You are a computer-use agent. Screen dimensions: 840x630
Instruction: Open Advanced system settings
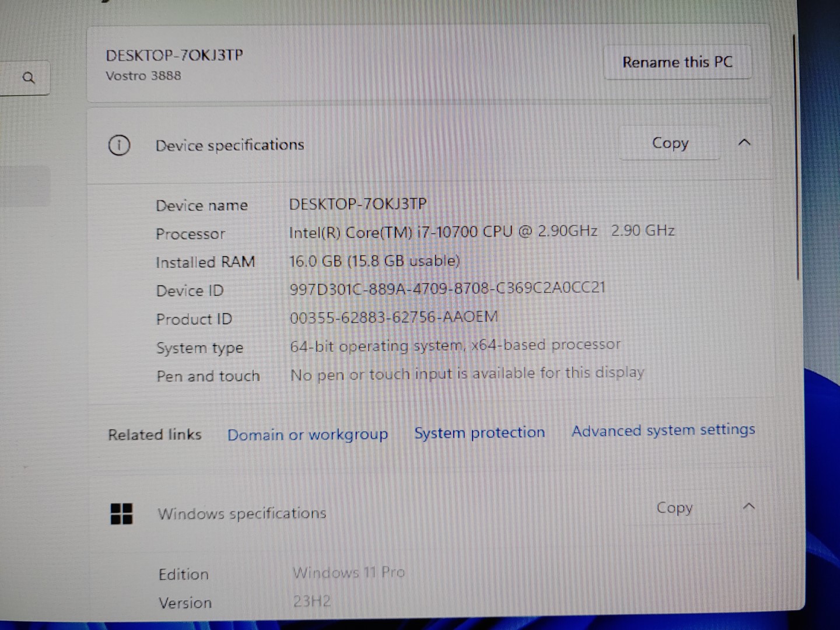(663, 430)
